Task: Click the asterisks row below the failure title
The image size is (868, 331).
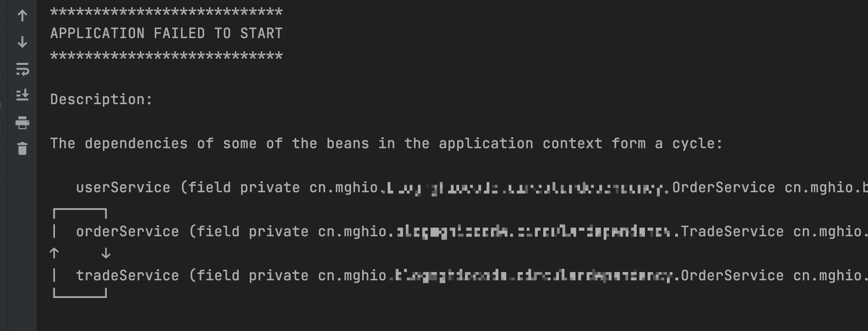Action: [x=167, y=56]
